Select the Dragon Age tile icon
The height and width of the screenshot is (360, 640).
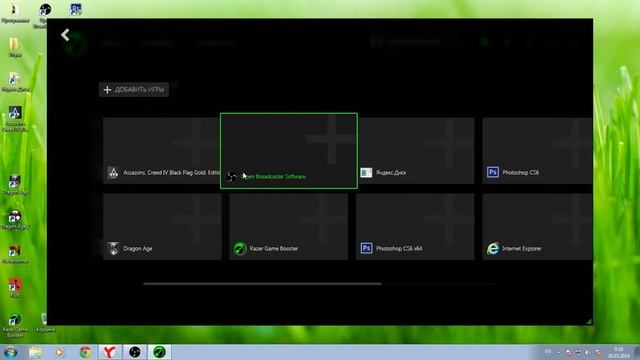(x=113, y=248)
